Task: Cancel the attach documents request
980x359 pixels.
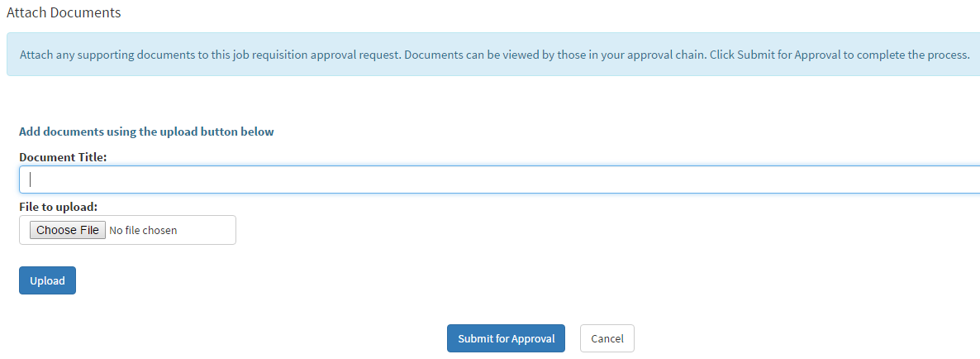Action: click(x=607, y=338)
